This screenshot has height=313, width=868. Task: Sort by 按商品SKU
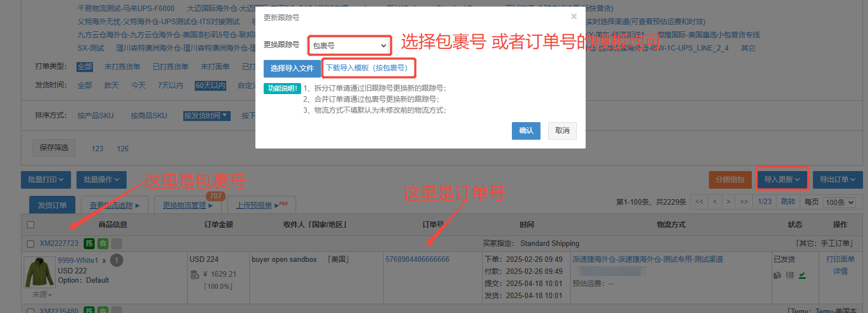(149, 116)
